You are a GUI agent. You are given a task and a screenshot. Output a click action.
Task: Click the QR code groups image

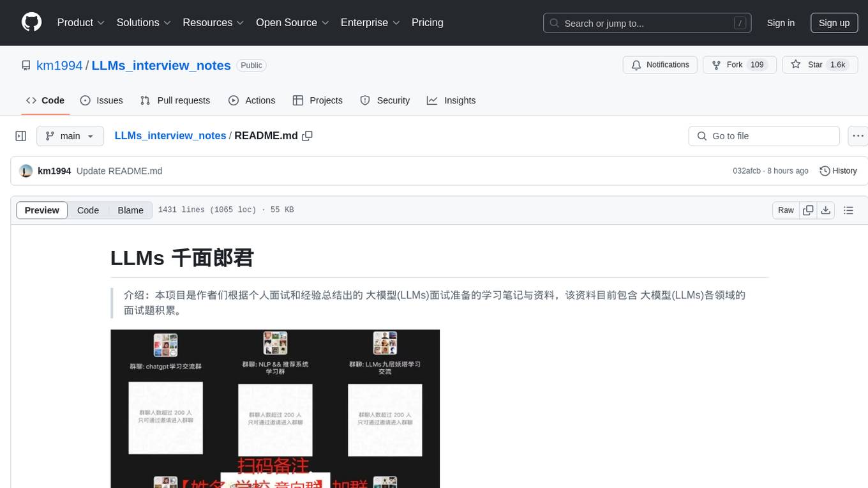coord(275,409)
